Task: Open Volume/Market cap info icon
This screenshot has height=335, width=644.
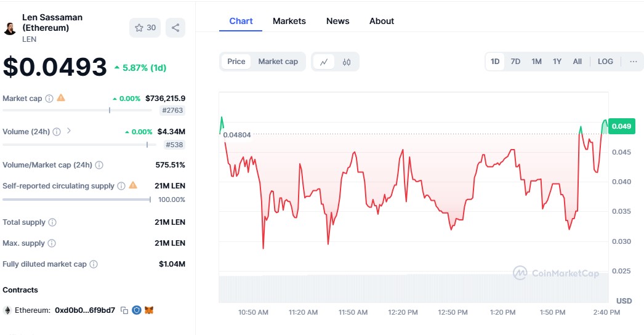Action: pyautogui.click(x=99, y=165)
